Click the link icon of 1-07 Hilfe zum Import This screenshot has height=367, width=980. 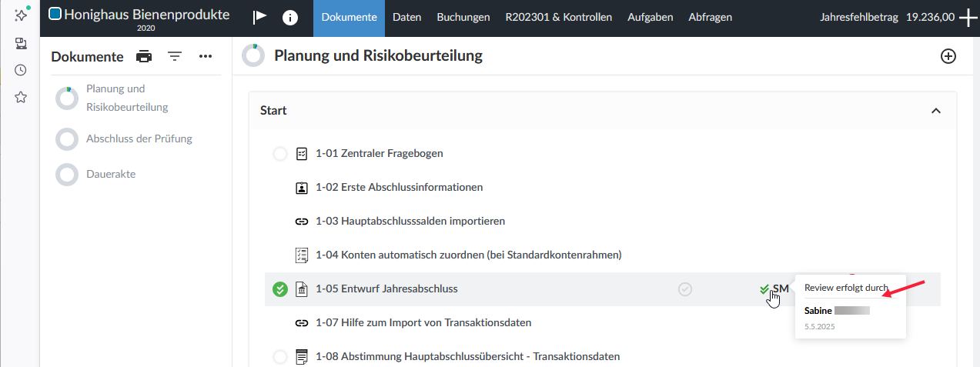[302, 323]
